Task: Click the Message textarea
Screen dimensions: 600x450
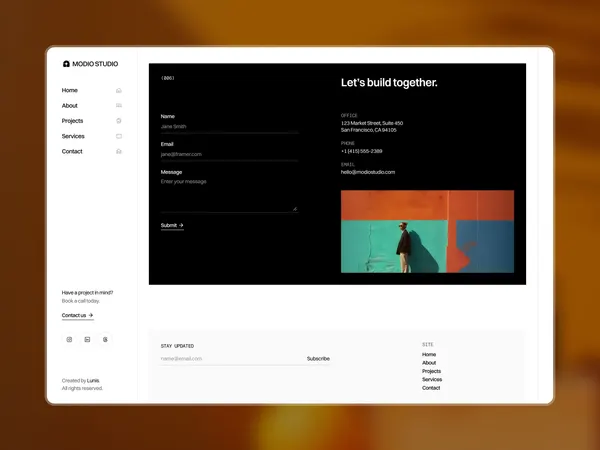Action: (x=229, y=195)
